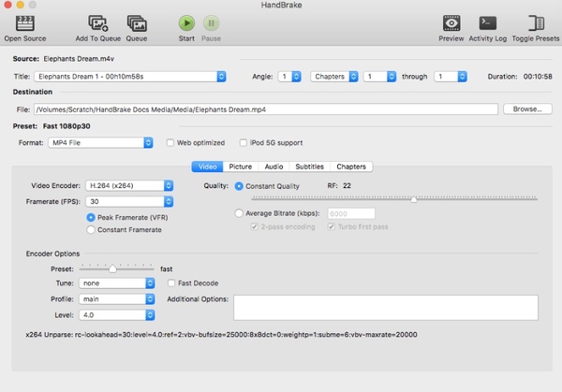This screenshot has width=562, height=392.
Task: Expand the Video Encoder H.264 dropdown
Action: click(128, 185)
